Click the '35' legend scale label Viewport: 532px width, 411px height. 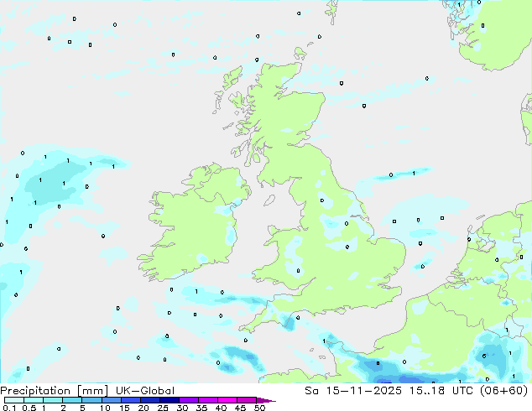(x=201, y=408)
